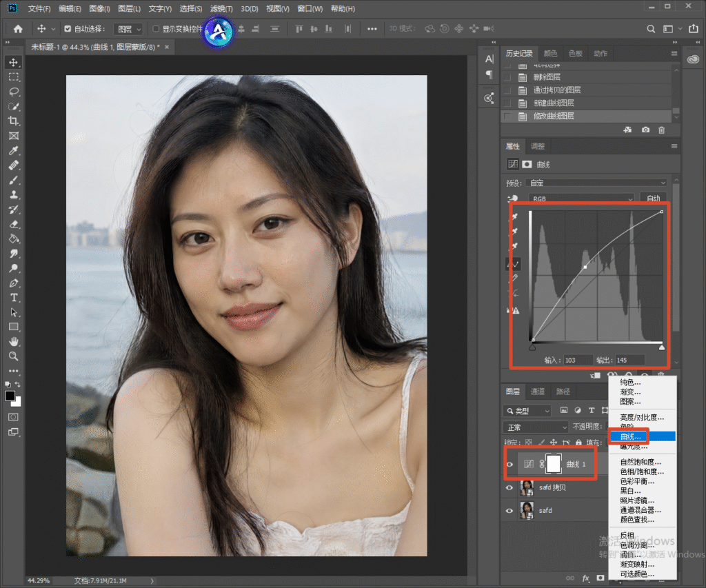Open the History panel options menu

click(674, 54)
